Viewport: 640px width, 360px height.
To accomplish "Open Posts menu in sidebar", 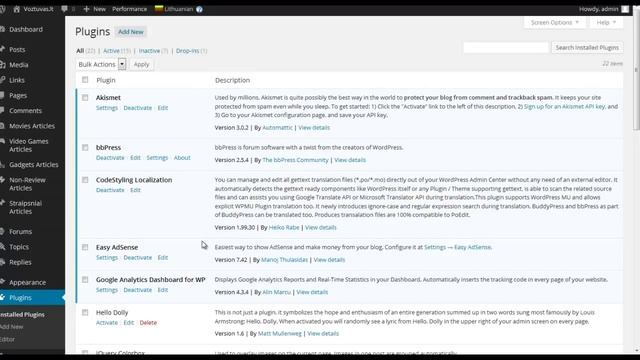I will coord(17,49).
